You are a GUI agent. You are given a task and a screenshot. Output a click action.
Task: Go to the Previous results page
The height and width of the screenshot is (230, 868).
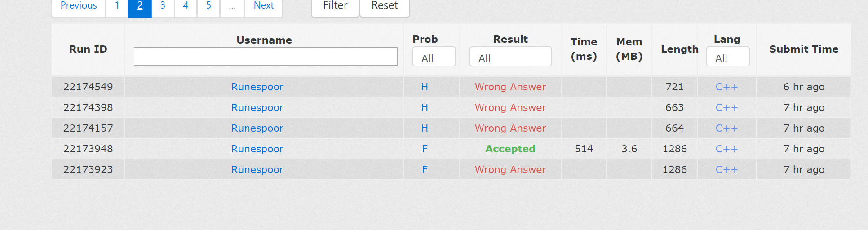click(79, 6)
